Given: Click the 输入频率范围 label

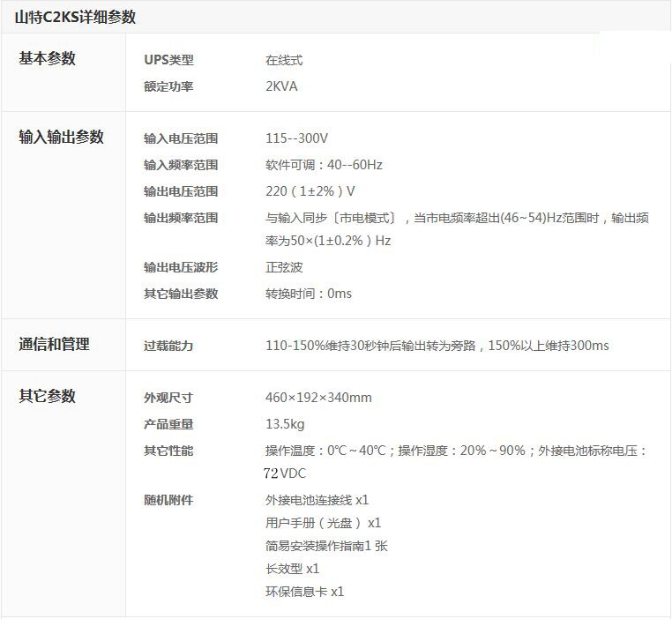Looking at the screenshot, I should tap(181, 165).
